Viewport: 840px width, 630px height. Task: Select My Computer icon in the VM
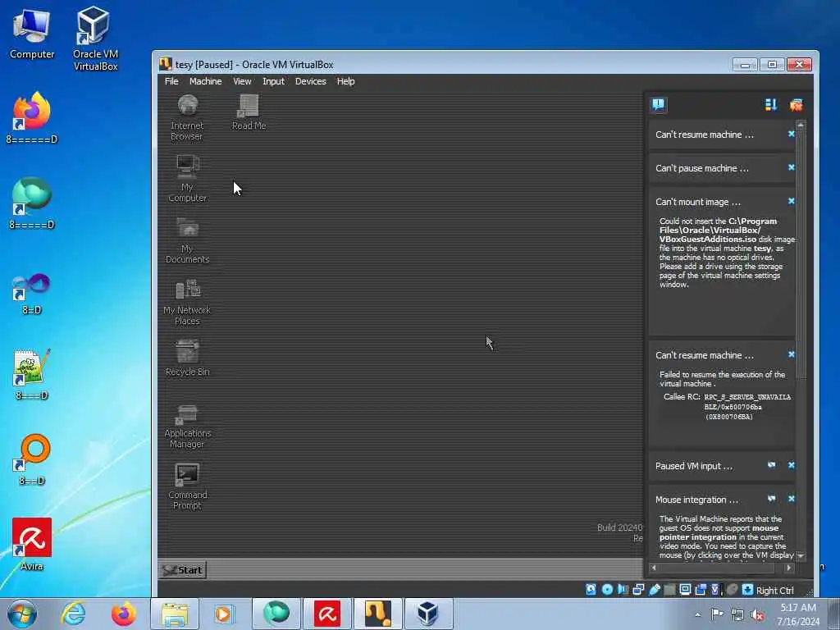coord(187,178)
